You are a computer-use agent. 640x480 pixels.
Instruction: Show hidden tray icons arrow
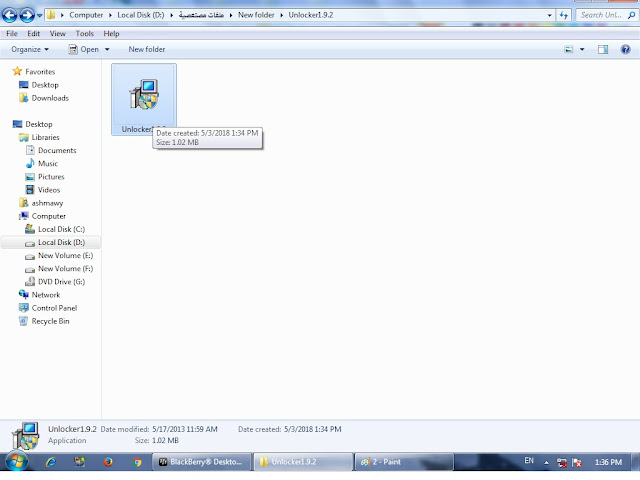546,462
